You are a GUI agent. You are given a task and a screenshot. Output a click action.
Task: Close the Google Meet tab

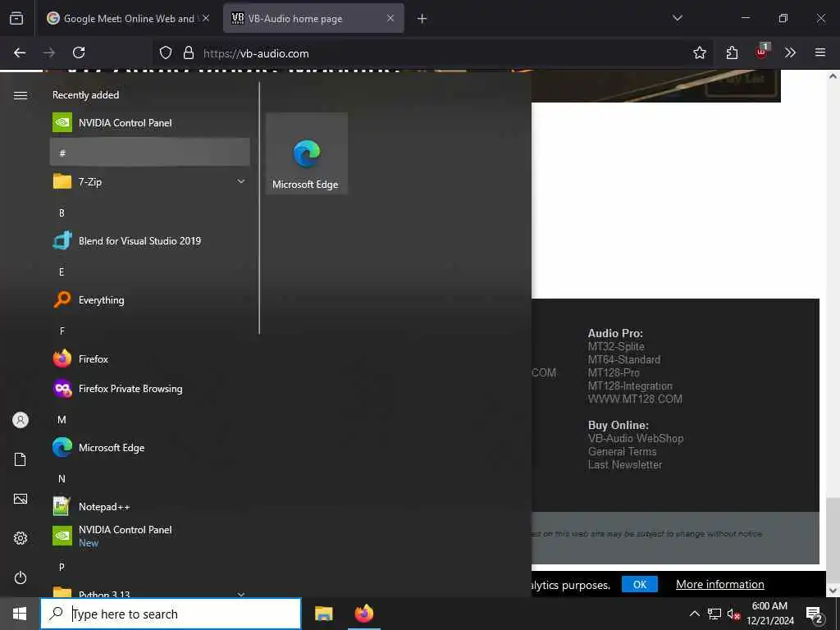pos(206,18)
